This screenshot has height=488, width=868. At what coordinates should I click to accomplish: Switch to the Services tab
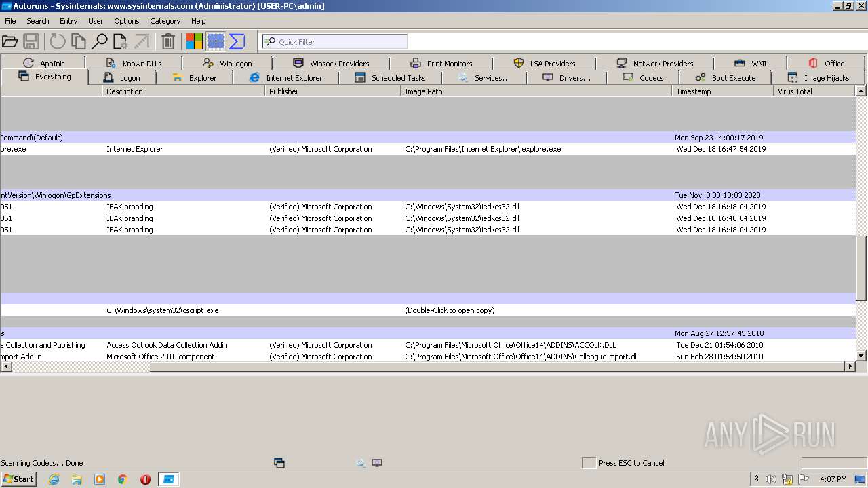(484, 77)
